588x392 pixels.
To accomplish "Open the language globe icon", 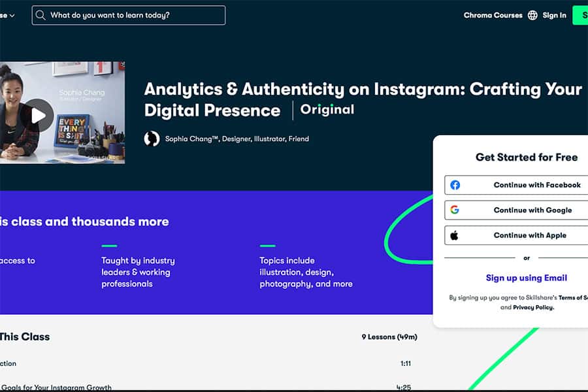I will click(532, 16).
